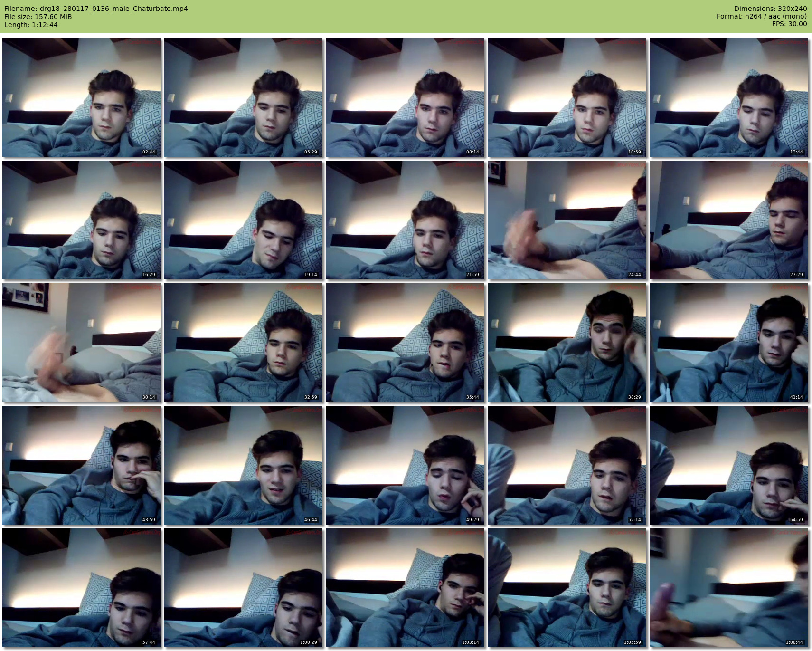
Task: Pick the 10:59 frame thumbnail
Action: pyautogui.click(x=567, y=97)
